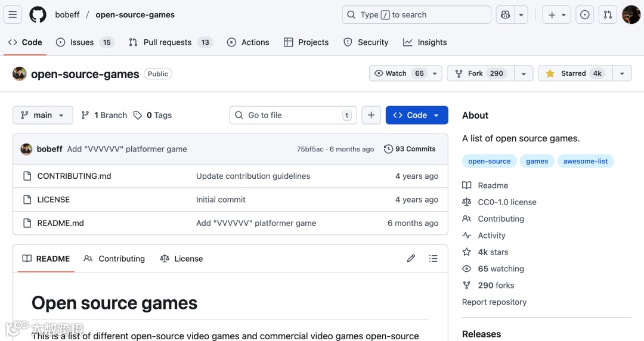Open the Contributing tab in README panel
The image size is (644, 341).
114,259
